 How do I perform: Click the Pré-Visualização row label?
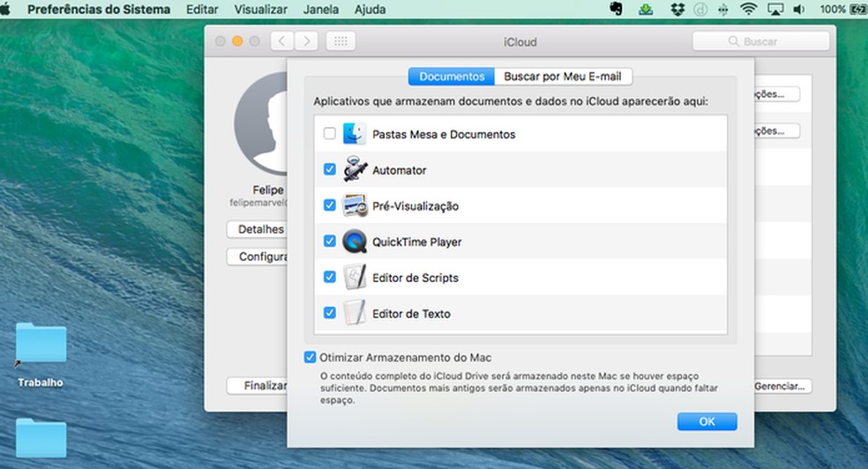[x=415, y=206]
